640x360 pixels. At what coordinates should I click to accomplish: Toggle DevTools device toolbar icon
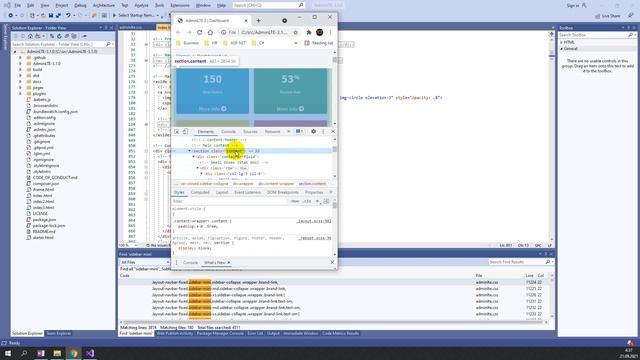[185, 131]
